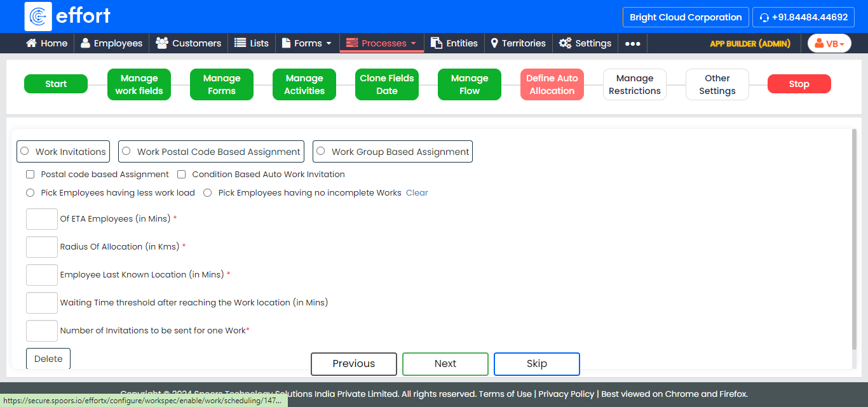Open the Other Settings step

click(x=717, y=84)
